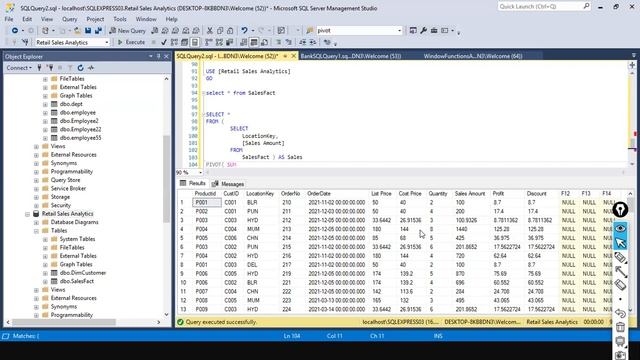Open the 90 % zoom dropdown
Image resolution: width=640 pixels, height=360 pixels.
pos(200,172)
